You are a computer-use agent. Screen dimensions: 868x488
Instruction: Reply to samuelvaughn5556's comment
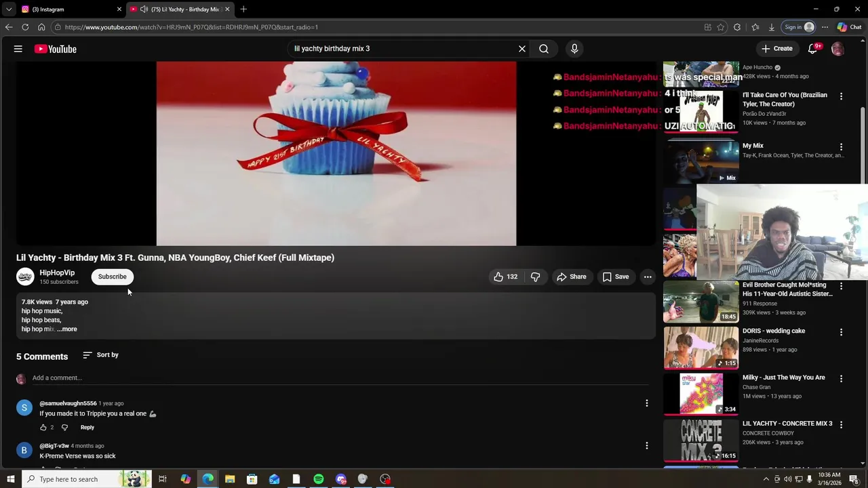(x=87, y=428)
